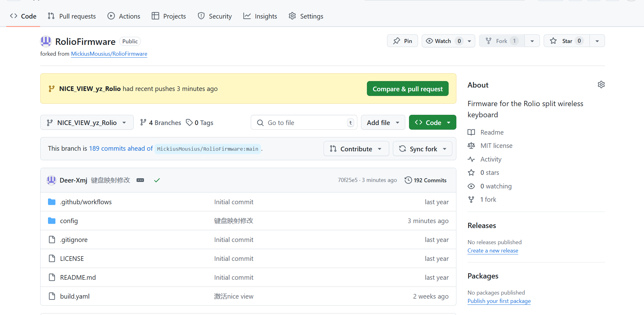Click the RolioFirmware repository avatar
Screen dimensions: 644x315
click(46, 41)
